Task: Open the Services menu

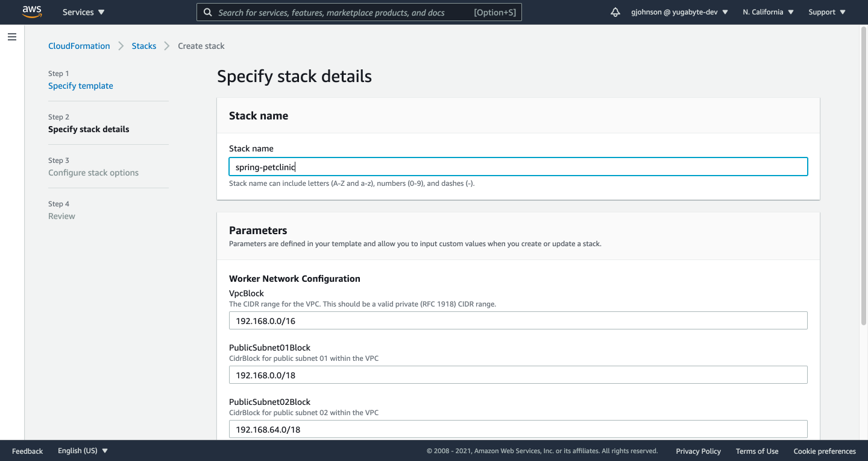Action: (x=83, y=11)
